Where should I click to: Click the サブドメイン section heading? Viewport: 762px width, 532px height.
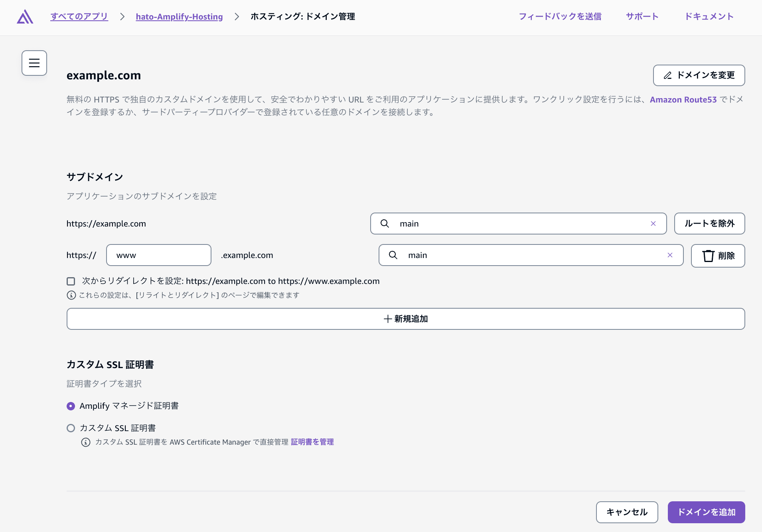(x=95, y=177)
